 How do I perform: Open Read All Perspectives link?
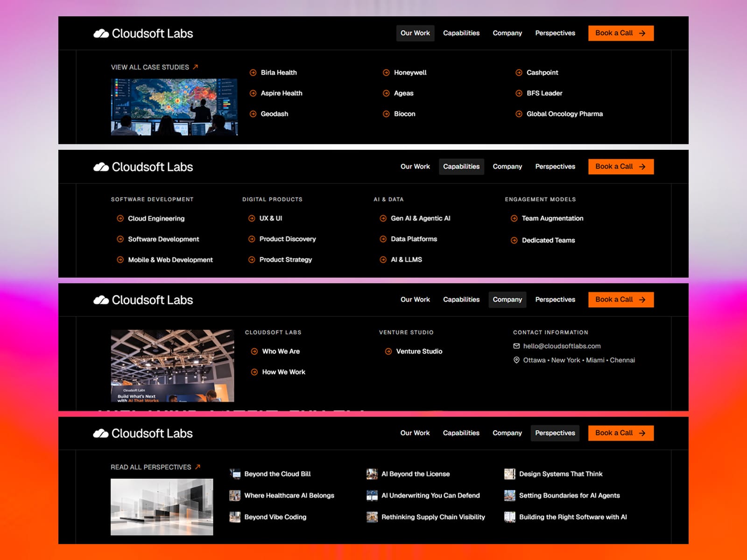tap(155, 467)
